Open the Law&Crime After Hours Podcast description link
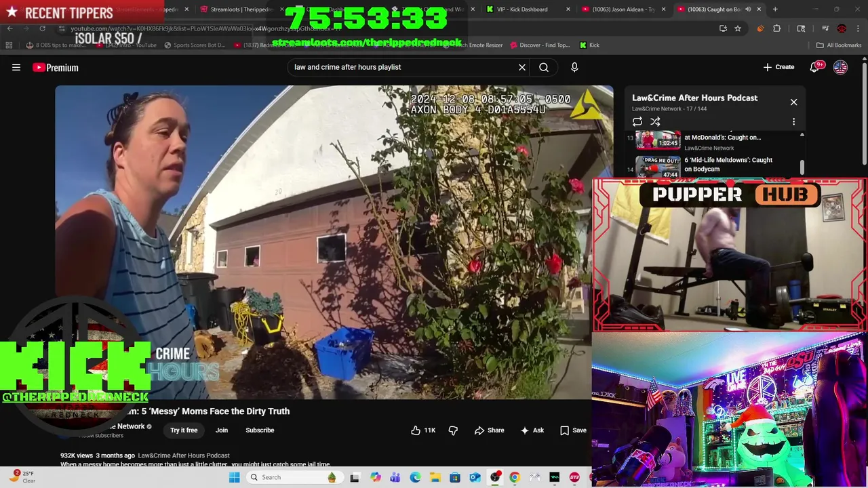 pyautogui.click(x=184, y=455)
